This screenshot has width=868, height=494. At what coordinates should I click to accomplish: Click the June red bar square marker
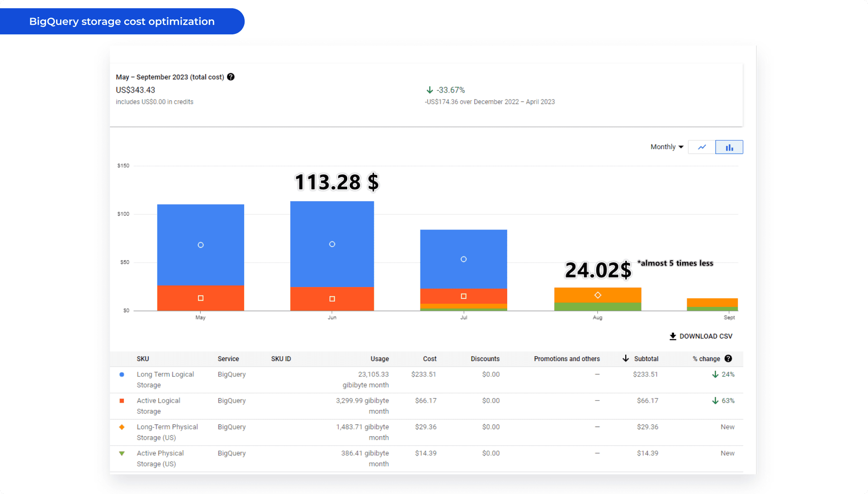pos(332,299)
